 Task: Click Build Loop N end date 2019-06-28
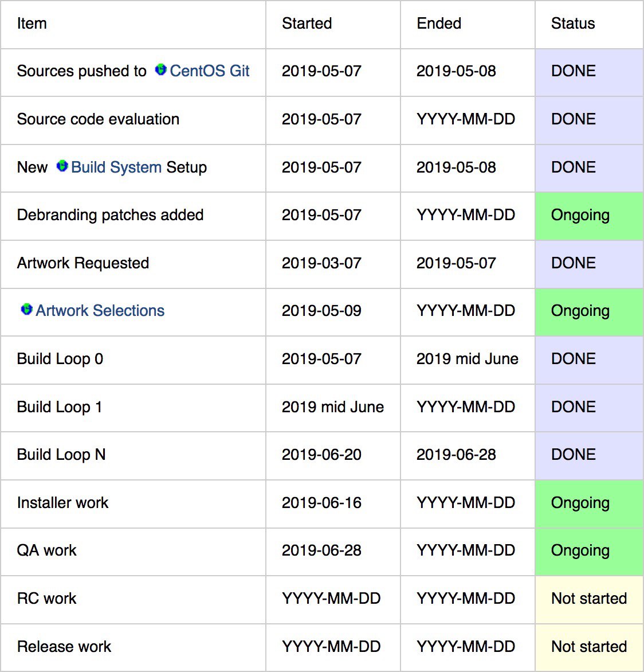click(456, 454)
